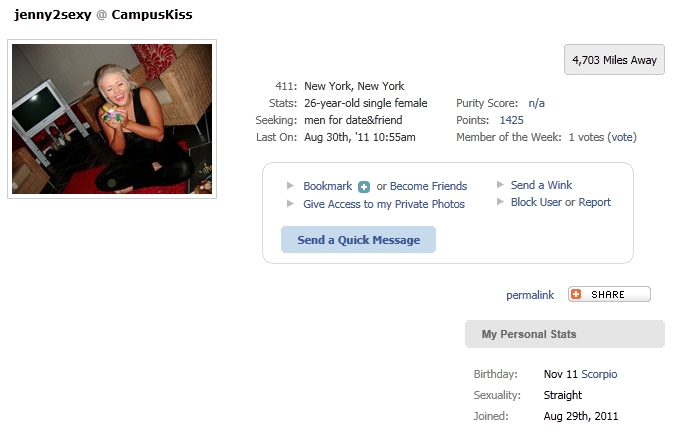Viewport: 673px width, 432px height.
Task: Click the Report link
Action: tap(594, 202)
